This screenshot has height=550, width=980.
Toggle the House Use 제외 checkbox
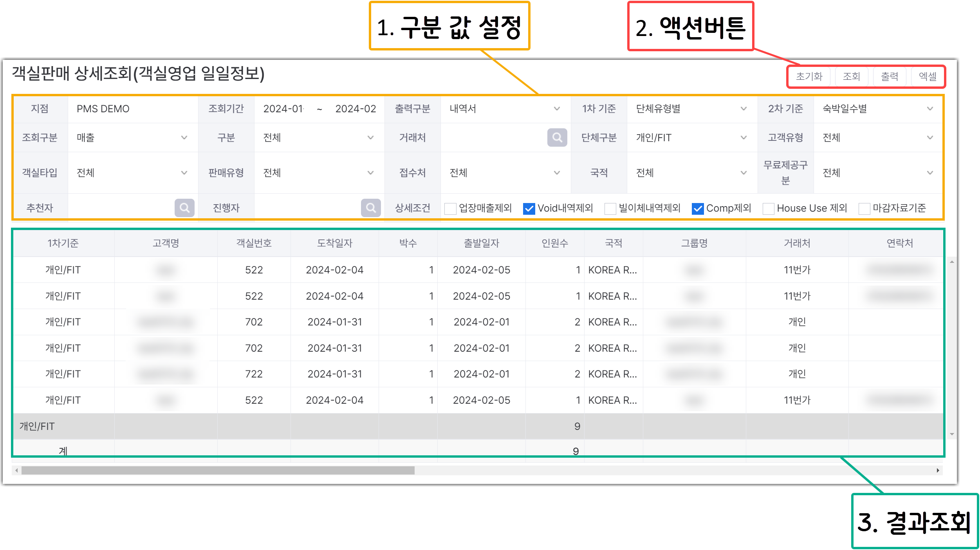pos(768,208)
